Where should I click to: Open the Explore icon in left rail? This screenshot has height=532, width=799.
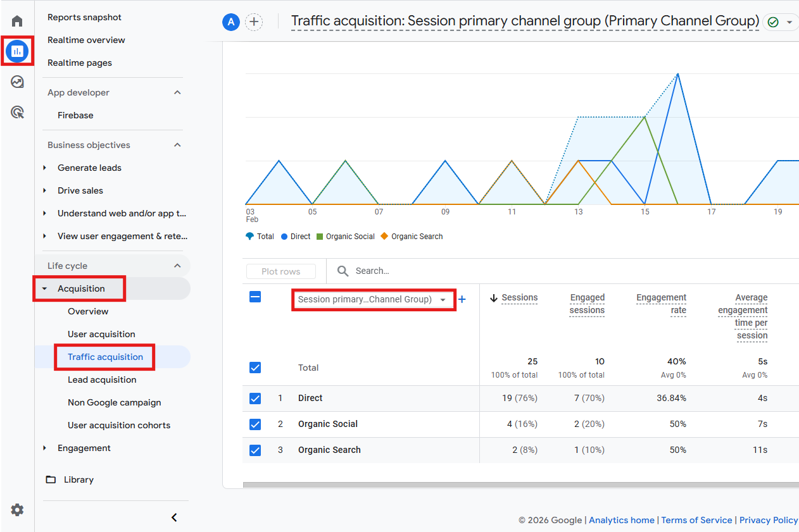click(17, 82)
